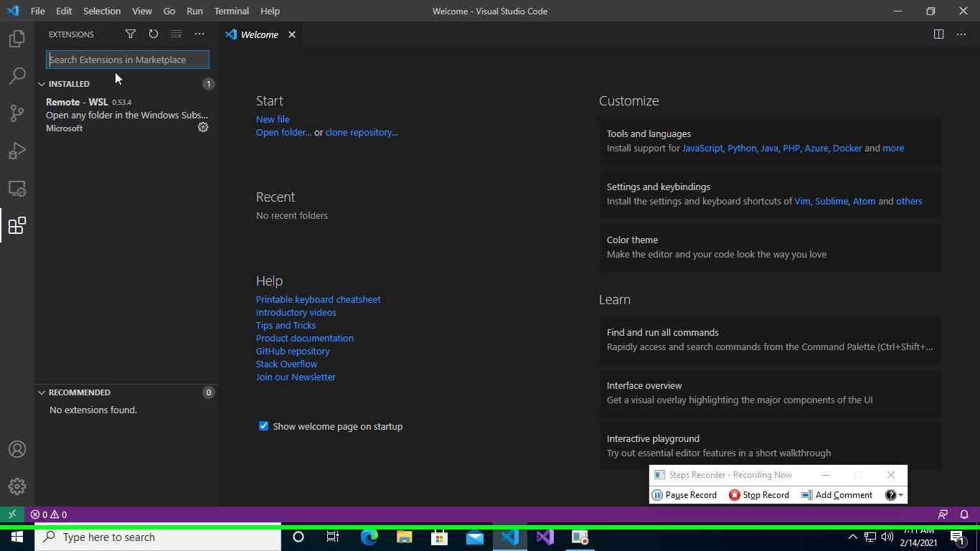Open the Edit menu
The height and width of the screenshot is (551, 980).
point(64,11)
